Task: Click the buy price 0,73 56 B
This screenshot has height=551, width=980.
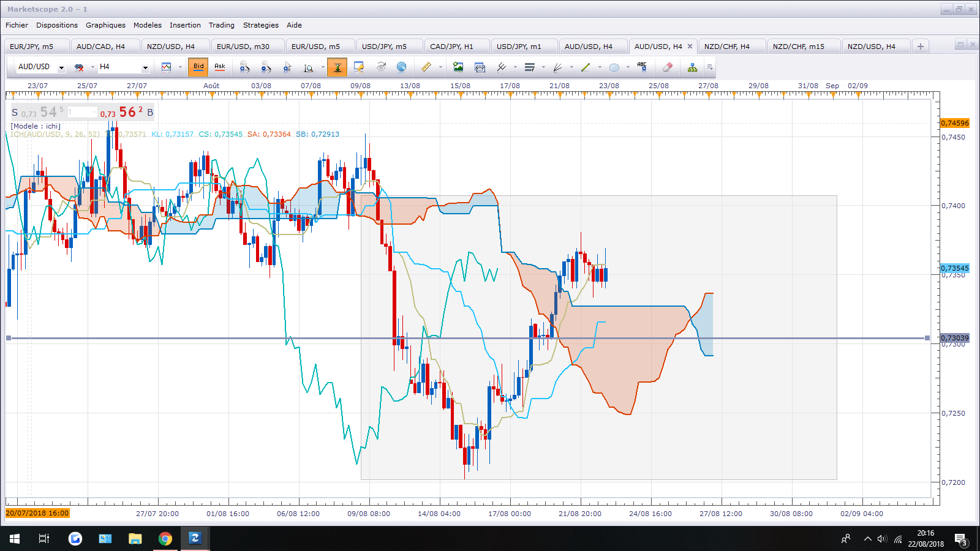Action: click(x=127, y=112)
